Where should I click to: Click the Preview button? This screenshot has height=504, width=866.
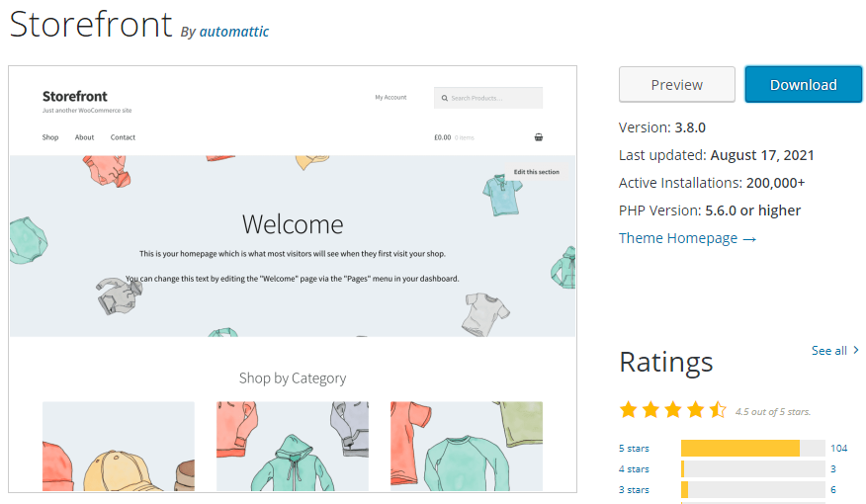[x=676, y=84]
